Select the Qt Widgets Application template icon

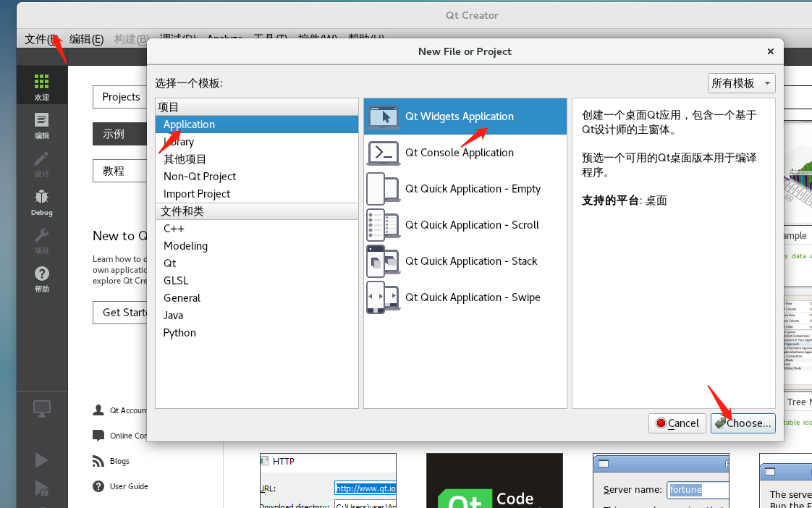[384, 117]
